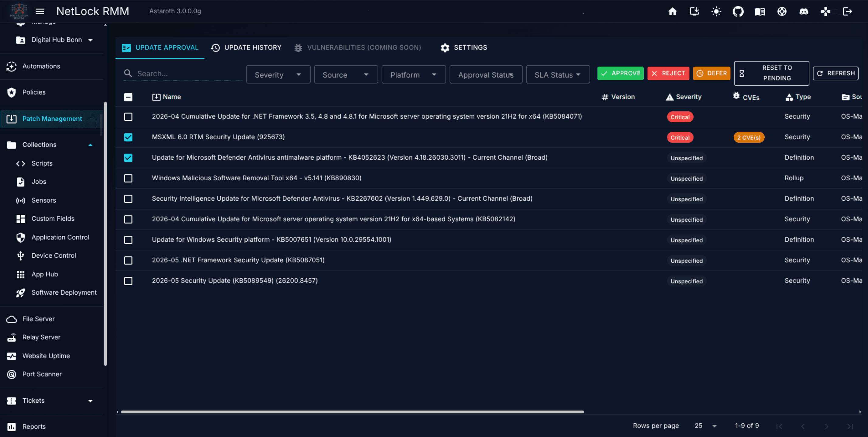This screenshot has height=437, width=868.
Task: Click the horizontal table scrollbar
Action: (352, 412)
